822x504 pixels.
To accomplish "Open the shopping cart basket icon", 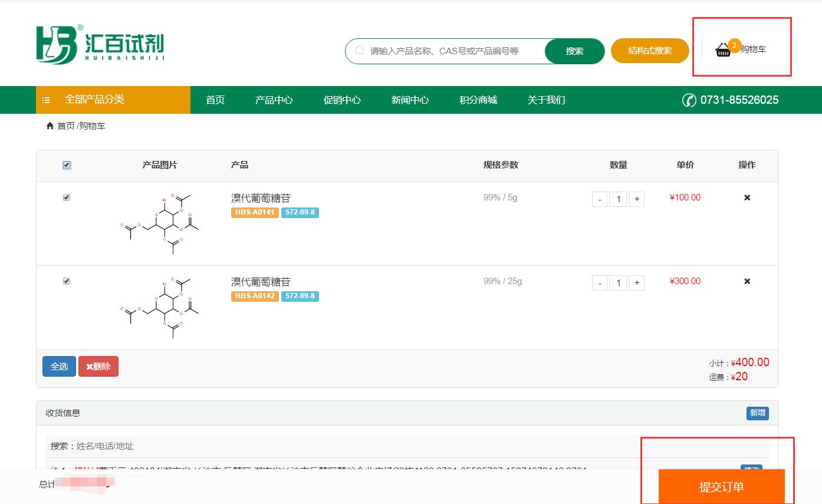I will tap(723, 50).
